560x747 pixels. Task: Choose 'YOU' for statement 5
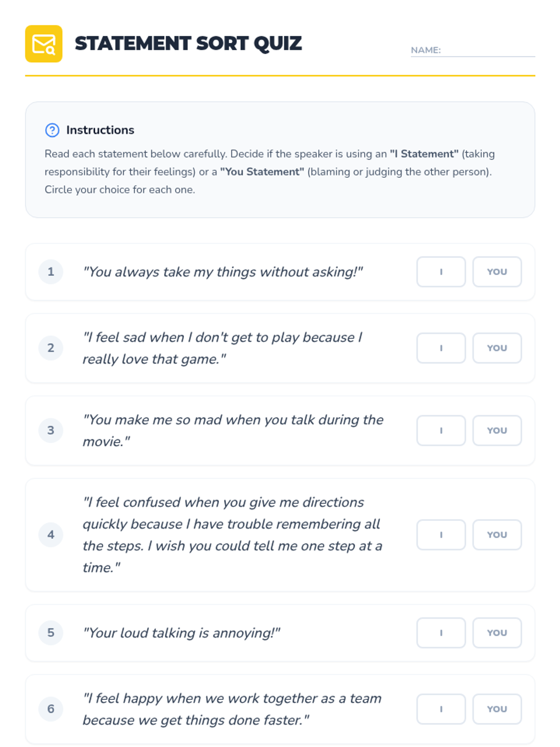point(497,633)
